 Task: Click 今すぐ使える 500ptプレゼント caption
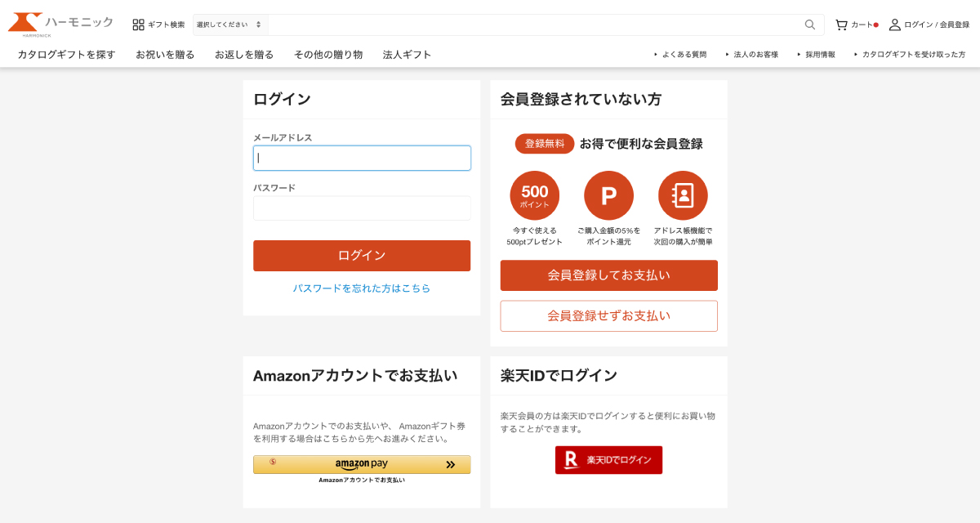[535, 236]
